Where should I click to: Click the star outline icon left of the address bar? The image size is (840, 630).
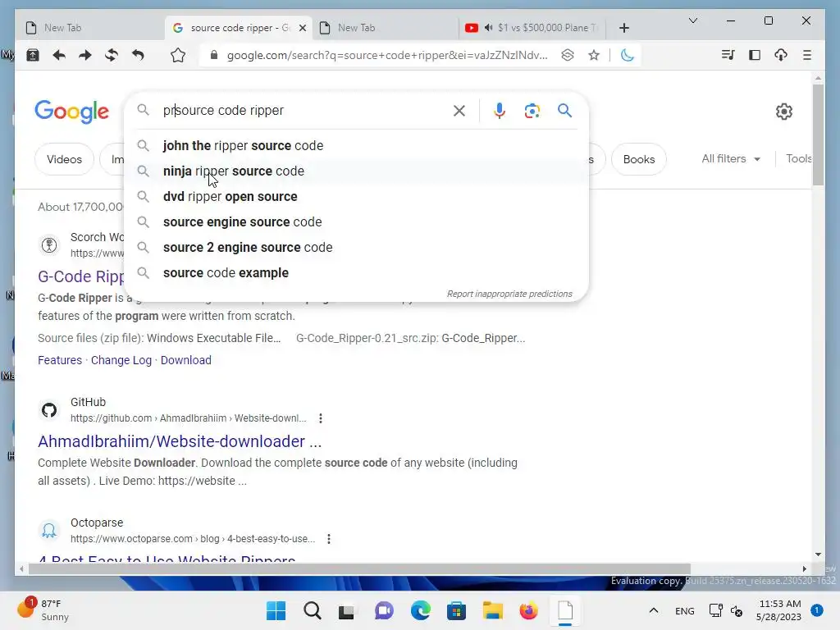click(x=178, y=55)
